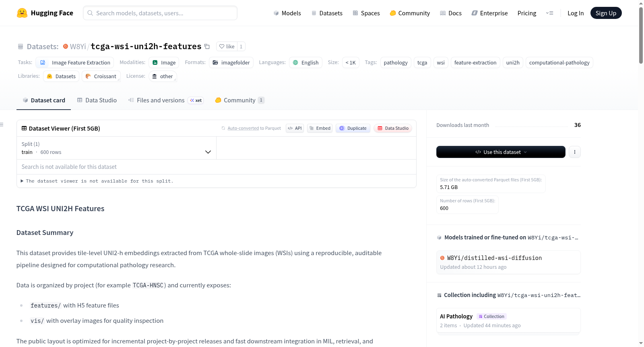Click the tcga tag
The height and width of the screenshot is (347, 644).
(422, 62)
